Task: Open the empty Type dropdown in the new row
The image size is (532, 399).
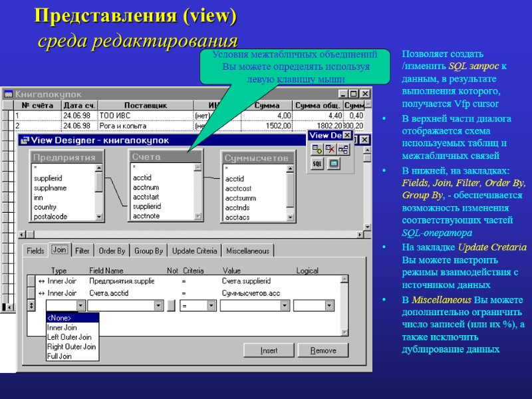Action: 81,305
